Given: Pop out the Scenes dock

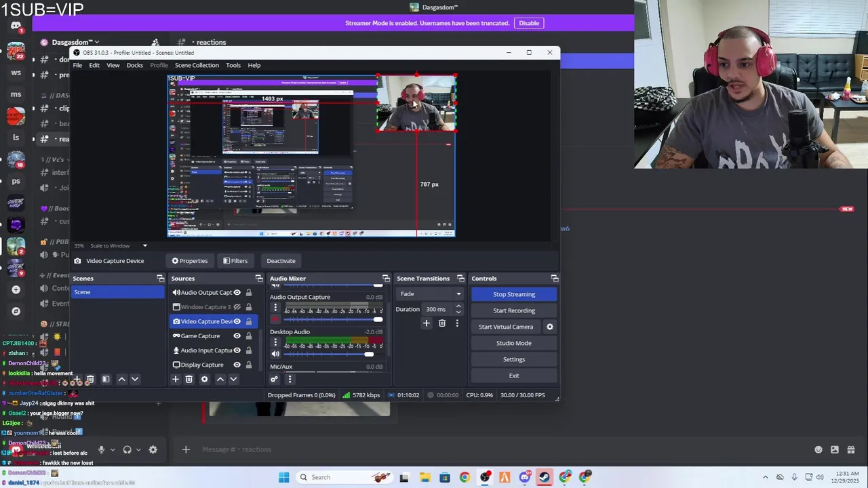Looking at the screenshot, I should click(161, 279).
